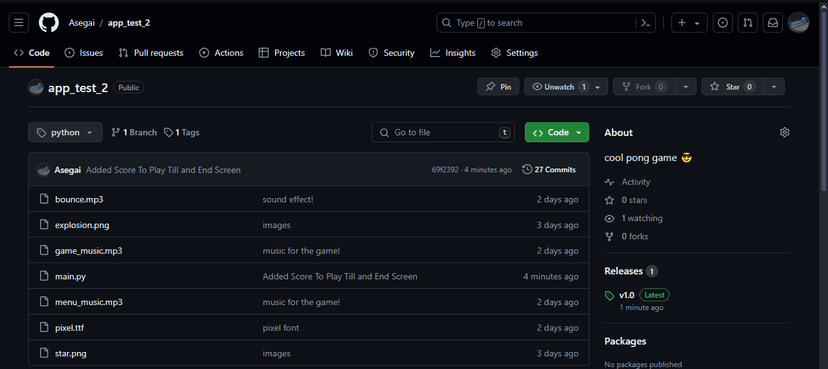828x369 pixels.
Task: Click the 0 stars link
Action: point(626,200)
